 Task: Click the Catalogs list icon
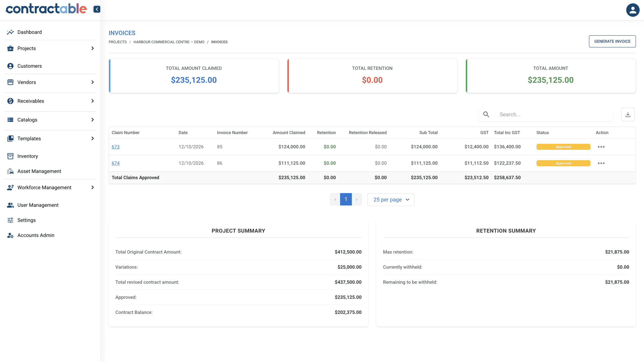pos(10,120)
